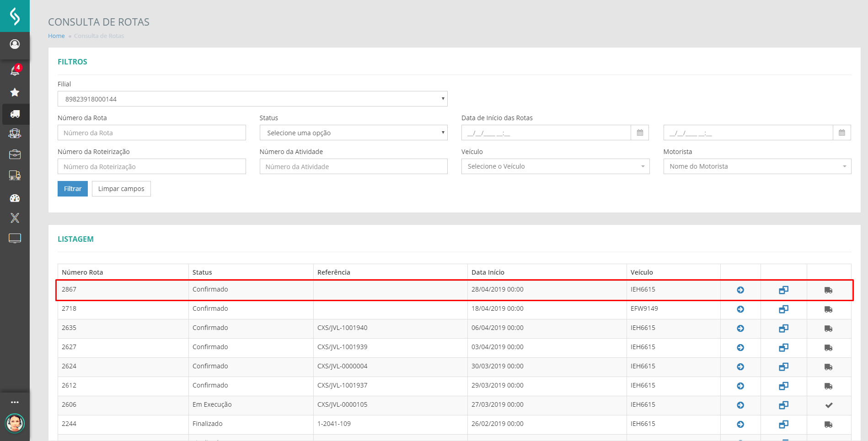This screenshot has height=441, width=868.
Task: Click the duplicate windows icon for route 2244
Action: [x=784, y=425]
